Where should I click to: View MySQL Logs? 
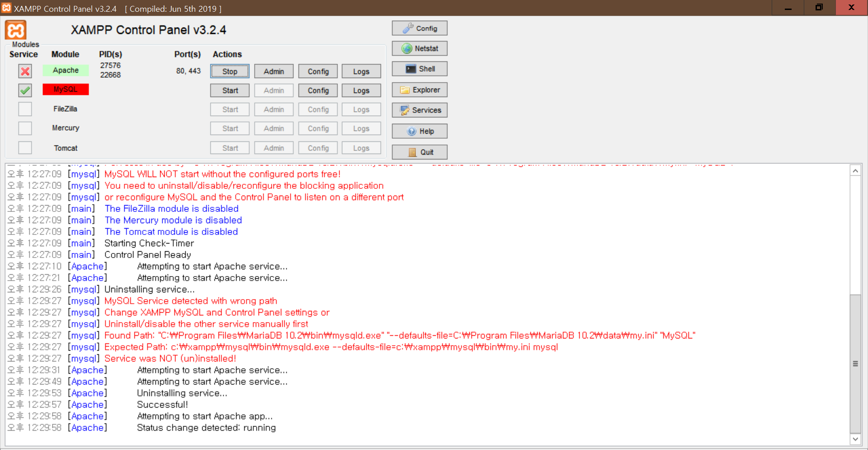coord(361,90)
